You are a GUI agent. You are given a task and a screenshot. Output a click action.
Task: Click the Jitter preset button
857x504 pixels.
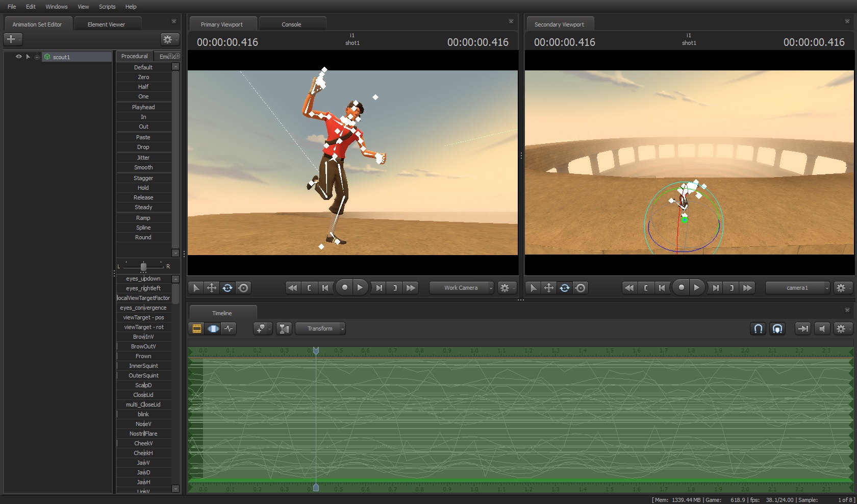pyautogui.click(x=143, y=158)
